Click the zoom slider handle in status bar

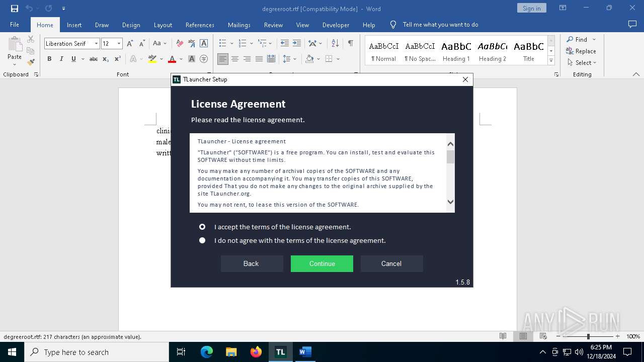[x=588, y=336]
